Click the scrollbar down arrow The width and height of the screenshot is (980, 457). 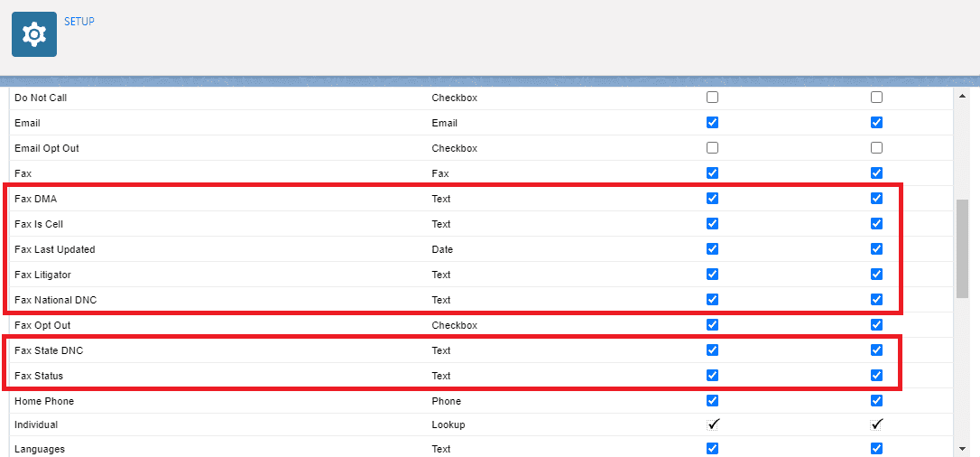pyautogui.click(x=962, y=448)
